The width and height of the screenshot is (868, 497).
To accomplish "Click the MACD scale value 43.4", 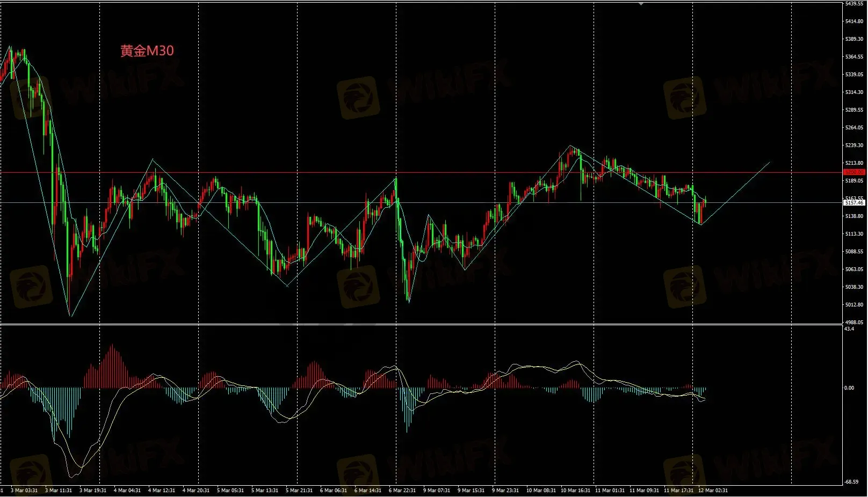I will click(849, 328).
